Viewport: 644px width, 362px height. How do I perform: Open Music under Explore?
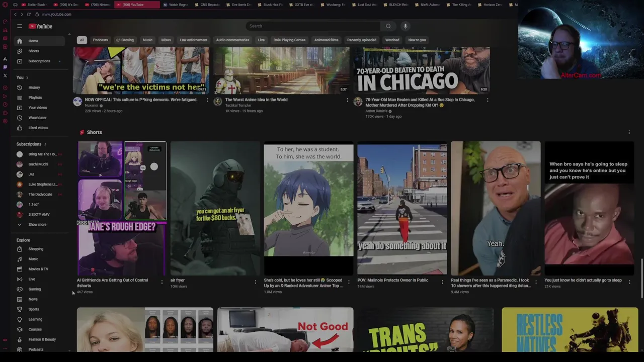pyautogui.click(x=40, y=259)
